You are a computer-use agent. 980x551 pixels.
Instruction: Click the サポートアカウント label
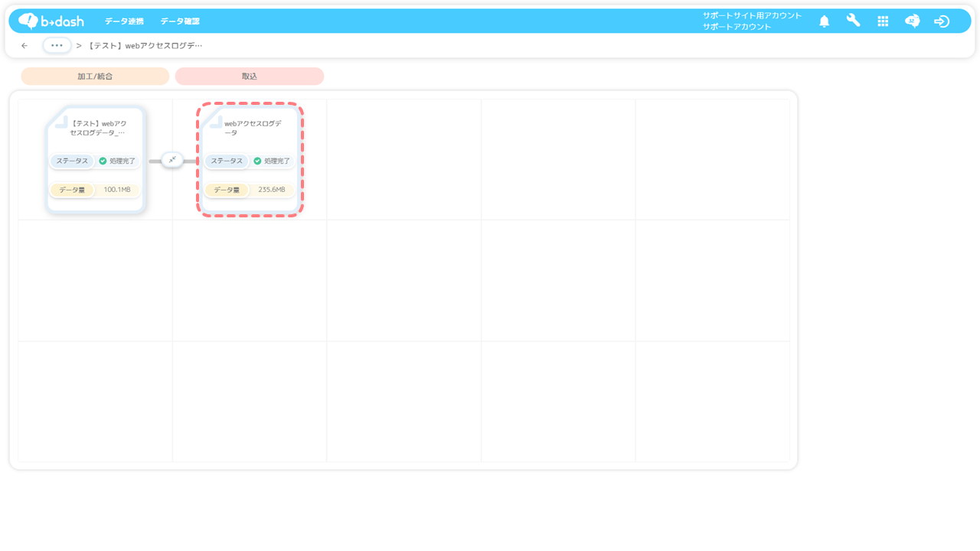tap(737, 27)
